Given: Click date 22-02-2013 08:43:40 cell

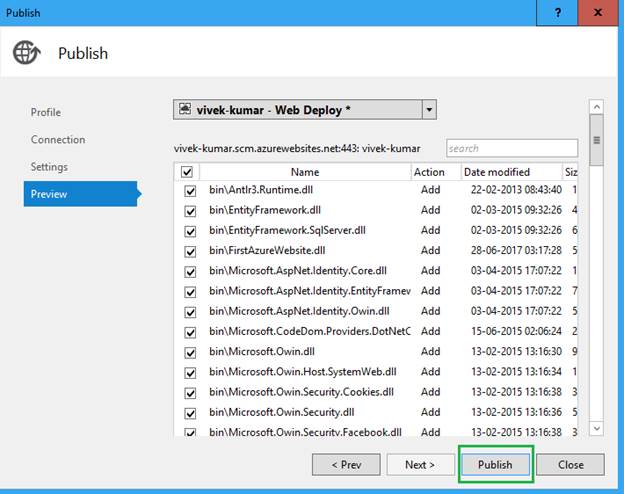Looking at the screenshot, I should [516, 189].
